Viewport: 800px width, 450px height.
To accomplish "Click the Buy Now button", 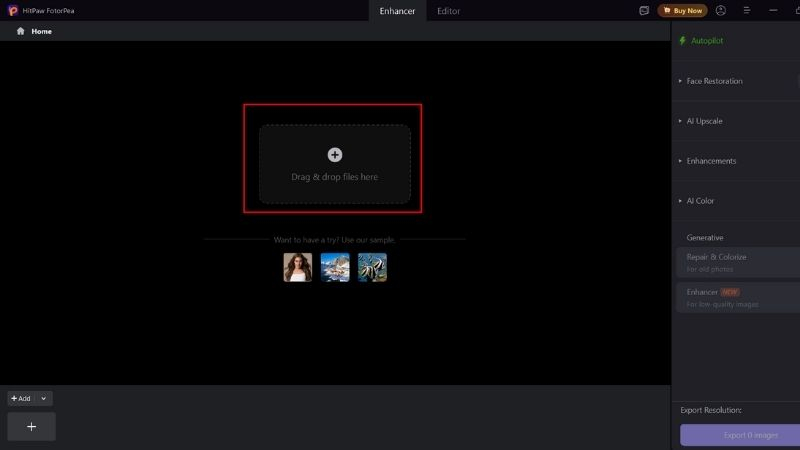I will tap(682, 11).
